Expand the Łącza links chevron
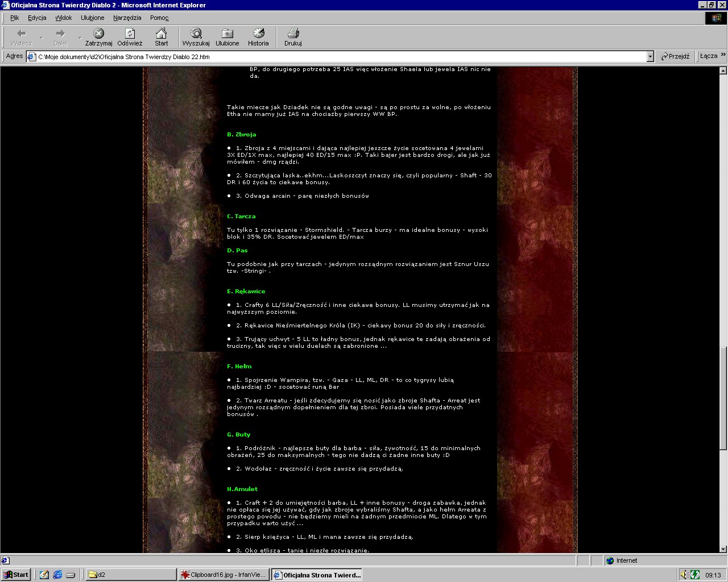The height and width of the screenshot is (582, 728). pyautogui.click(x=723, y=55)
